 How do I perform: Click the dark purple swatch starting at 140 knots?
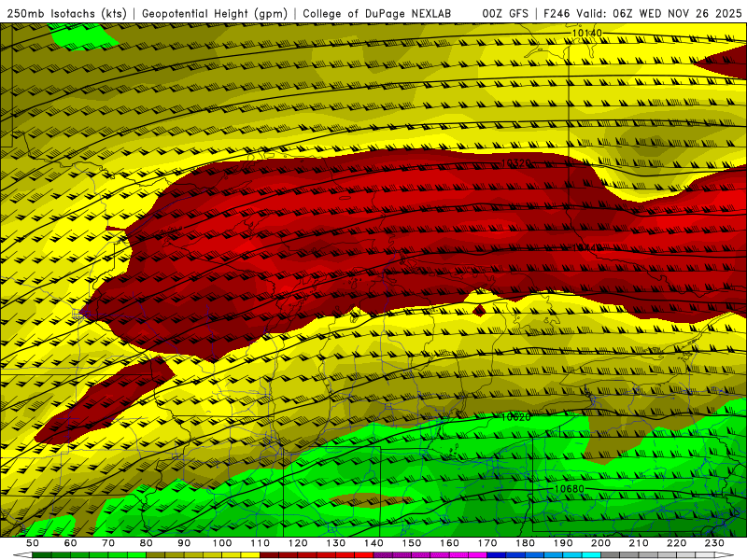click(383, 555)
